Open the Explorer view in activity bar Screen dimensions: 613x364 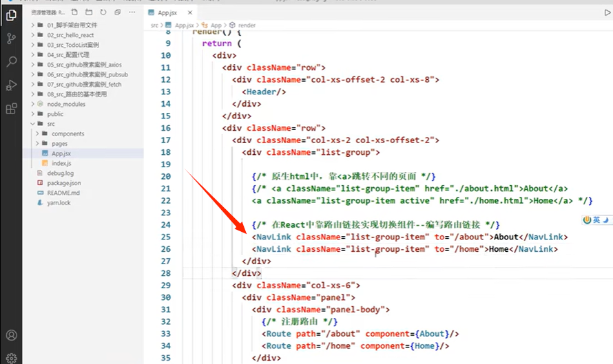pyautogui.click(x=11, y=15)
